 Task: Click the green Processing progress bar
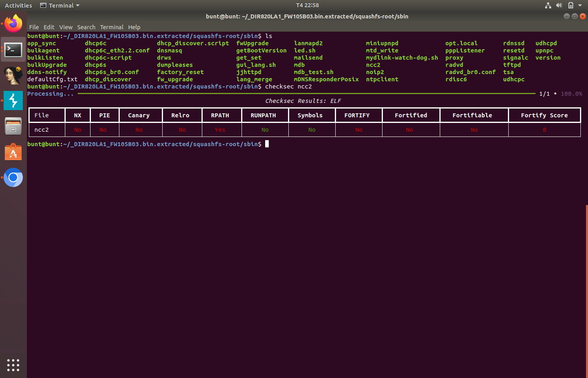click(306, 93)
